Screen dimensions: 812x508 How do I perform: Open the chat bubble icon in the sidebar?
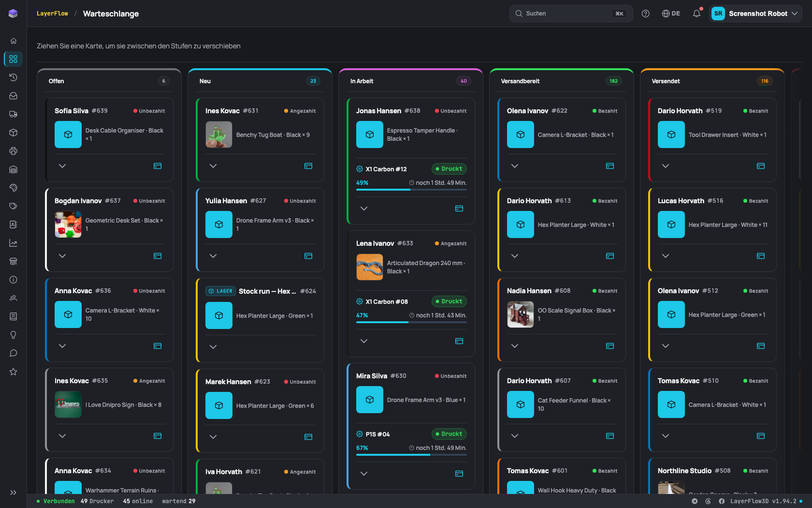(14, 353)
